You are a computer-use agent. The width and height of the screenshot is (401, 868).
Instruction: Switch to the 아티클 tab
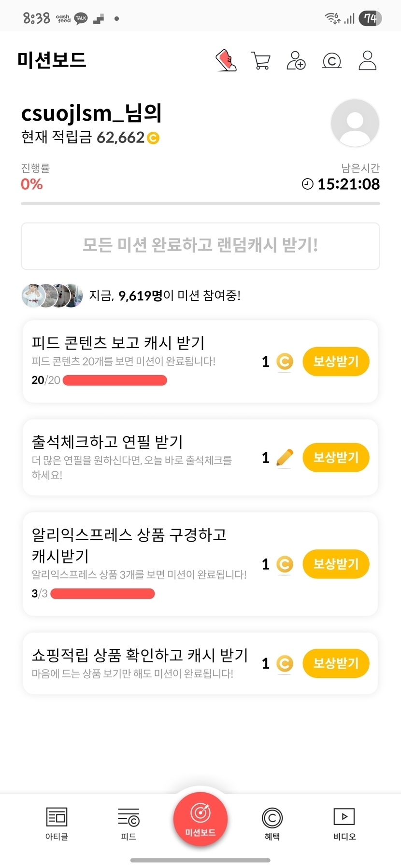click(x=57, y=823)
